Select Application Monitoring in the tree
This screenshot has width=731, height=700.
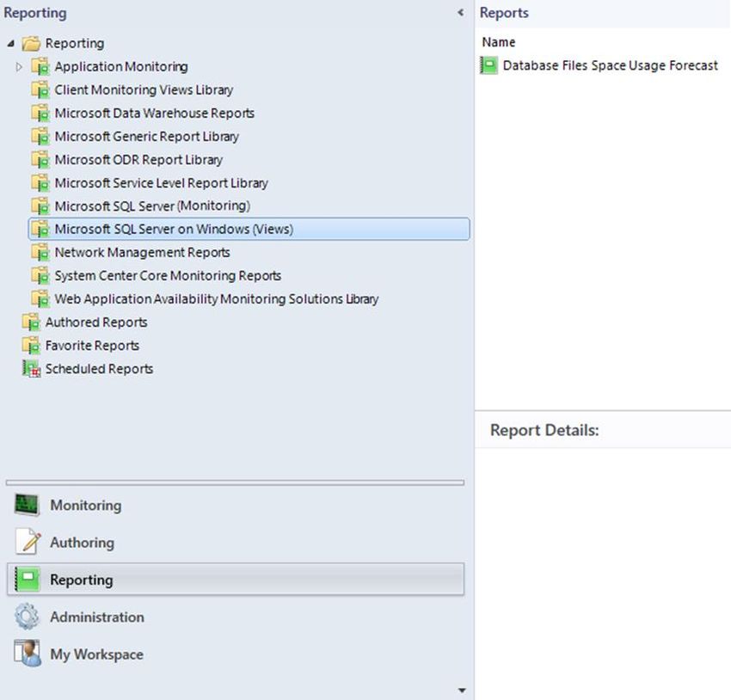[x=121, y=66]
